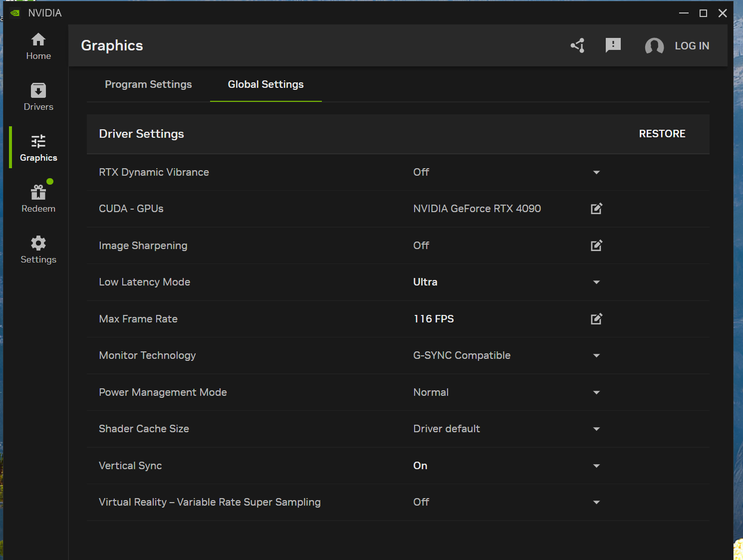Viewport: 743px width, 560px height.
Task: Click the 'Normal' power mode value
Action: (431, 392)
